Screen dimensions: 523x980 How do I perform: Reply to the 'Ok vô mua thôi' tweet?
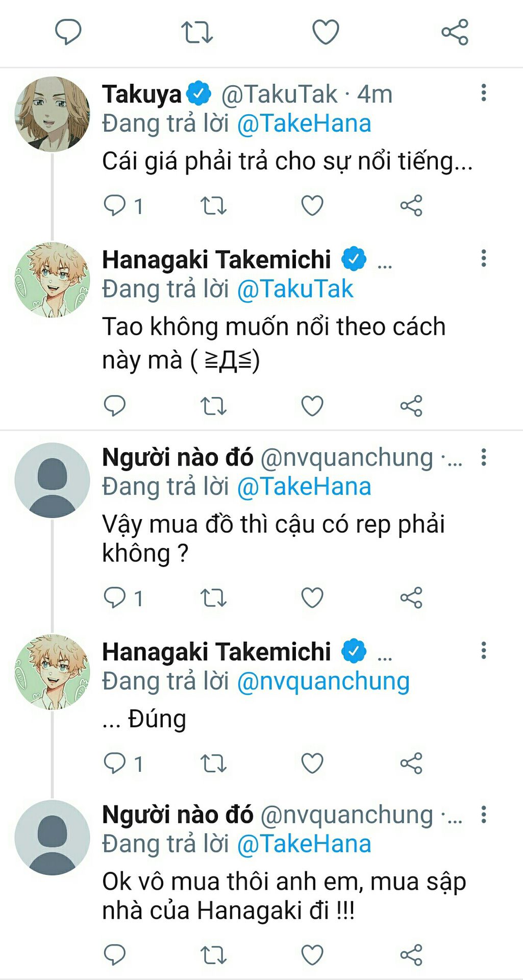tap(115, 955)
